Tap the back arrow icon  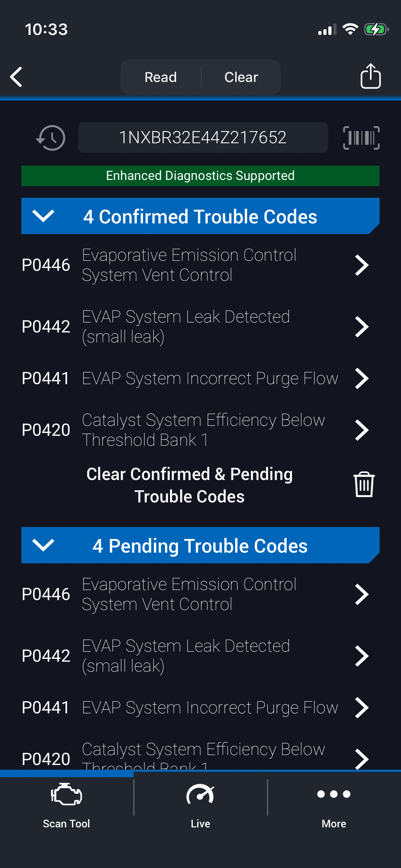(x=16, y=77)
